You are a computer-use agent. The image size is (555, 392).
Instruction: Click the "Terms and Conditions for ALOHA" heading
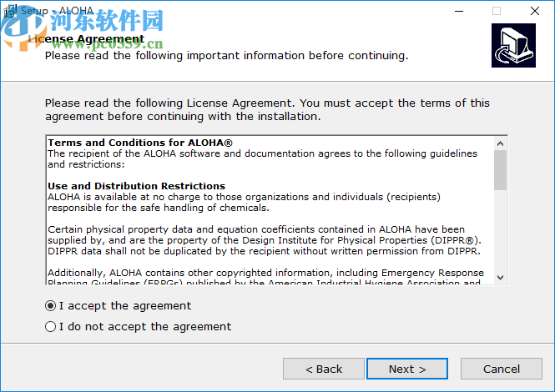(140, 143)
